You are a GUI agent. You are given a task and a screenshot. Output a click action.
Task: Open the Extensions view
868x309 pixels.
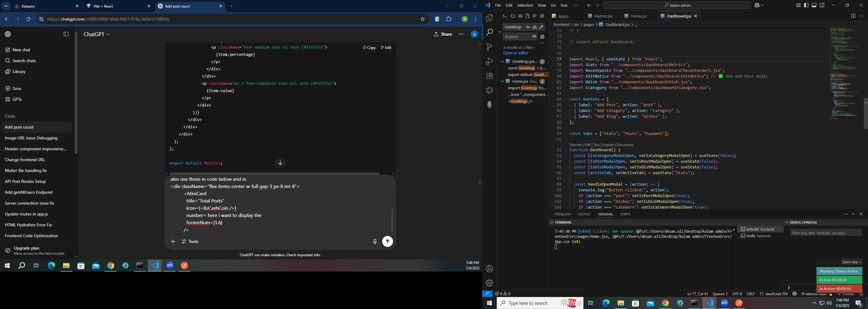pyautogui.click(x=489, y=76)
